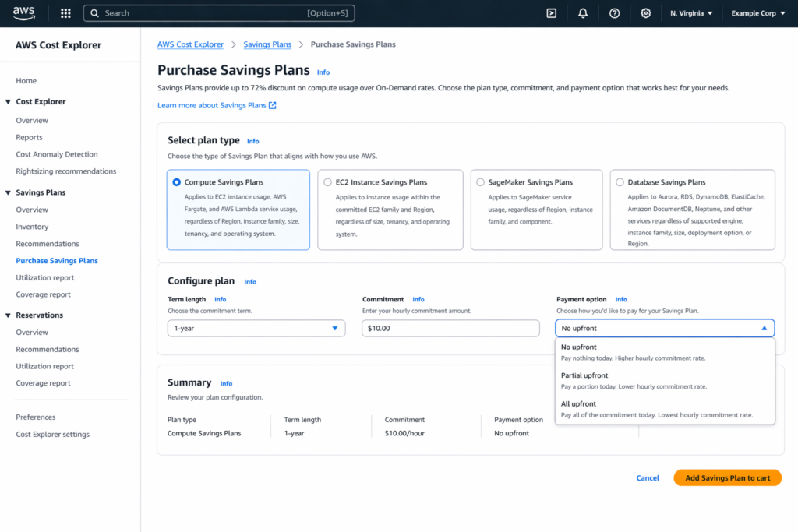Viewport: 798px width, 532px height.
Task: Open the Term length dropdown
Action: (256, 328)
